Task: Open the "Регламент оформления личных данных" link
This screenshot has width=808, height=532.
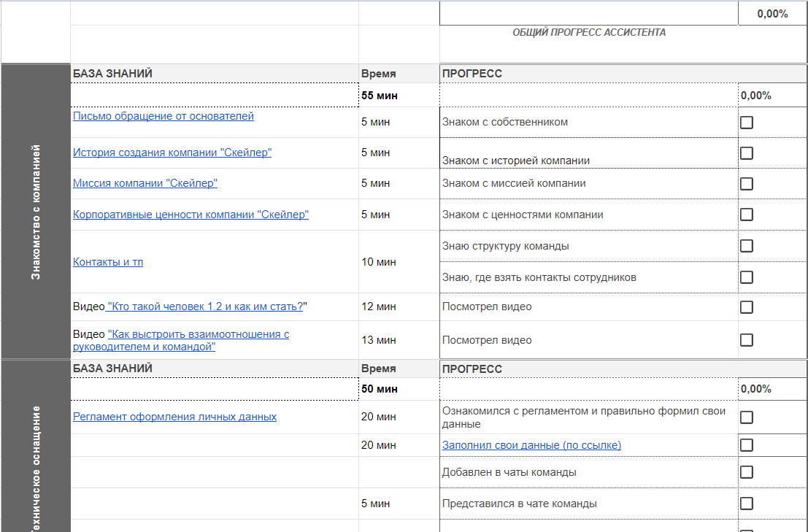Action: click(174, 417)
